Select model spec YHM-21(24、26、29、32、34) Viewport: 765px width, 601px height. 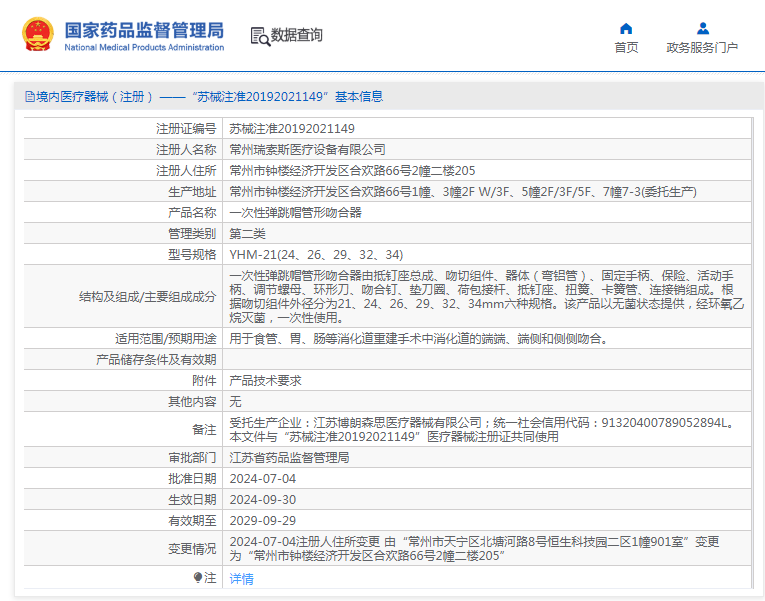(x=316, y=255)
